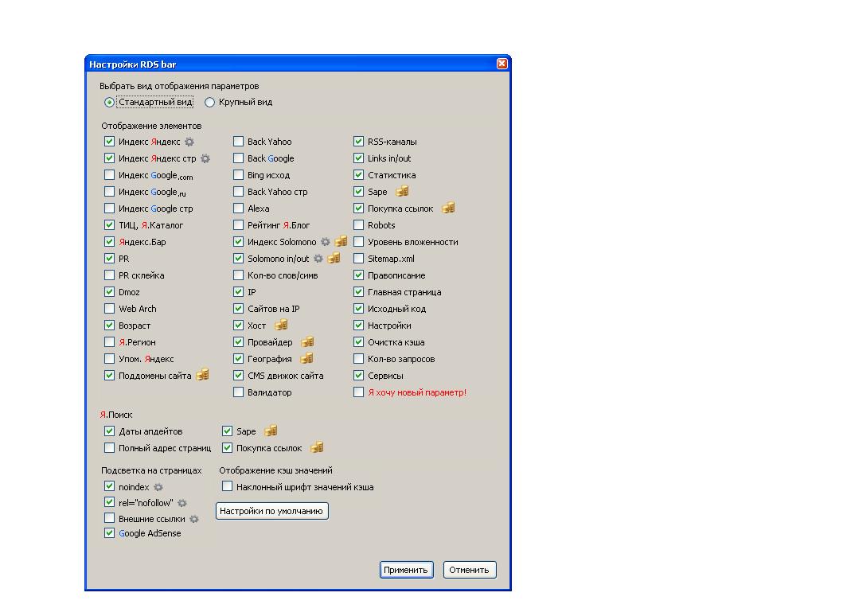Enable Robots checkbox

tap(358, 225)
